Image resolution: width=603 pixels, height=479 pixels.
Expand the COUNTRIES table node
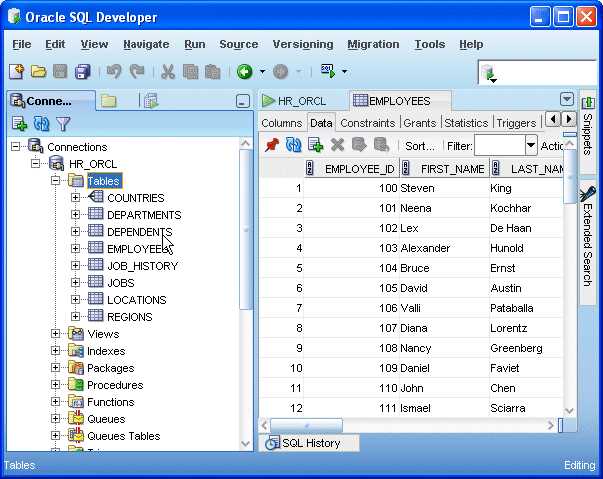point(75,198)
